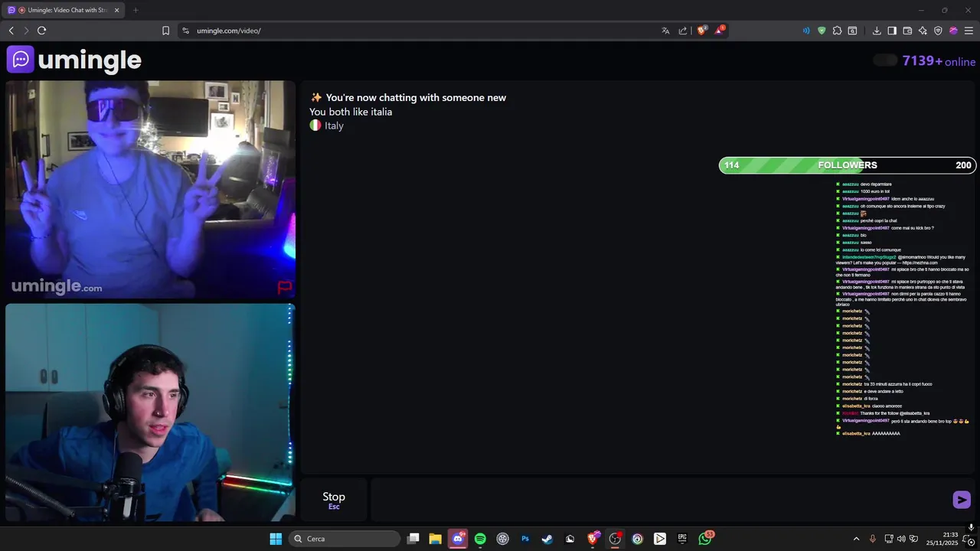
Task: Open the downloads icon in toolbar
Action: tap(877, 31)
